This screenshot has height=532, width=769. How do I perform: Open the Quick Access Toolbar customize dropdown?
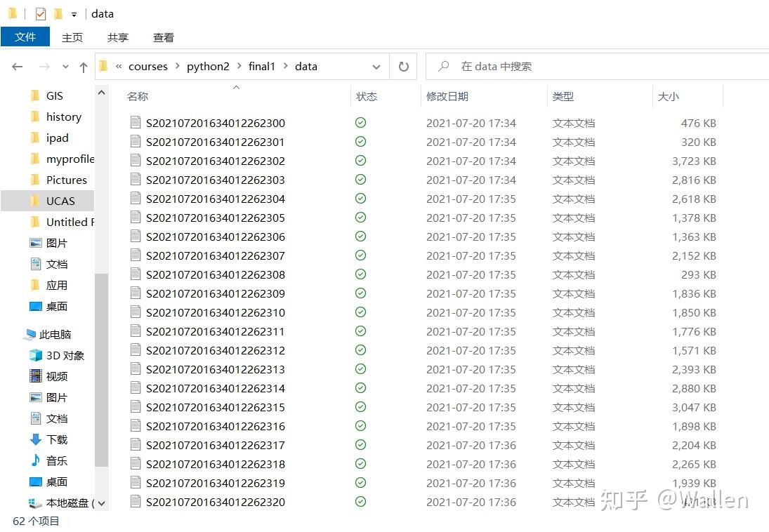pos(74,15)
